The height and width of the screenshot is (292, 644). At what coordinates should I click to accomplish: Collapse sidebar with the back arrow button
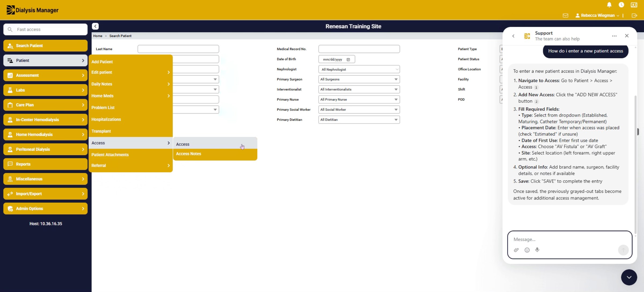pos(95,26)
